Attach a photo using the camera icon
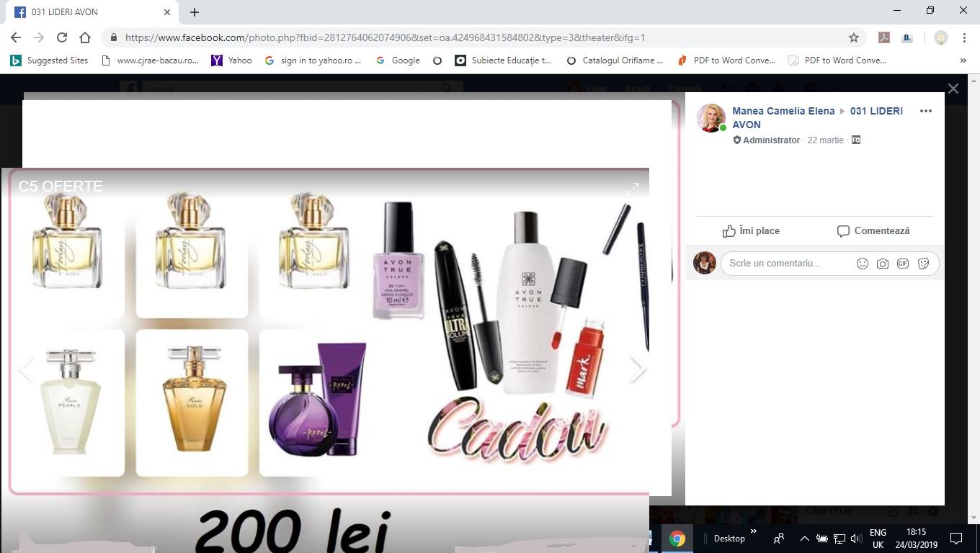 pyautogui.click(x=882, y=264)
